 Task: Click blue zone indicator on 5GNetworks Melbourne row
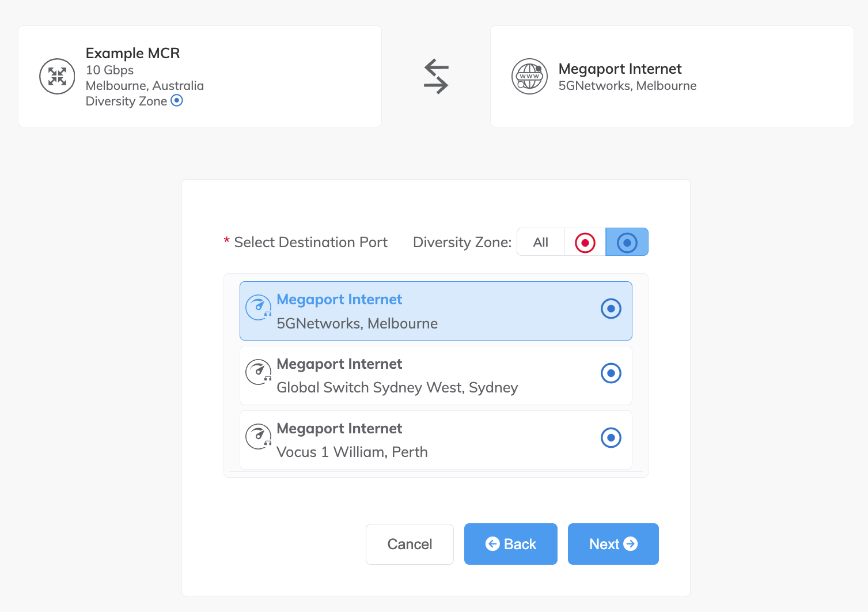click(611, 309)
